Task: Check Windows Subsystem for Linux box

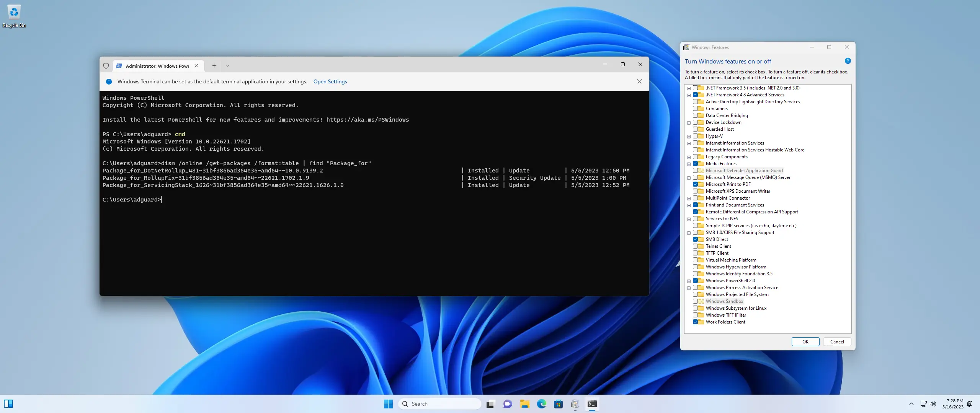Action: click(x=695, y=308)
